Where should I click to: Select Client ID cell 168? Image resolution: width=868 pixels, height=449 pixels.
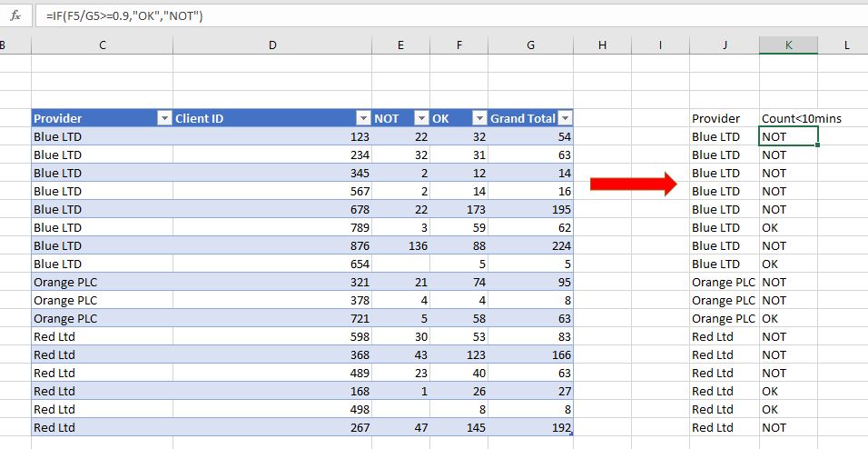click(x=272, y=392)
